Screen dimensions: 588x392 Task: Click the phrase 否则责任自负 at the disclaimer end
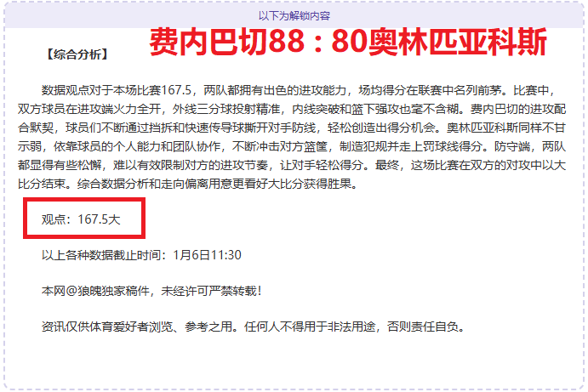click(423, 327)
